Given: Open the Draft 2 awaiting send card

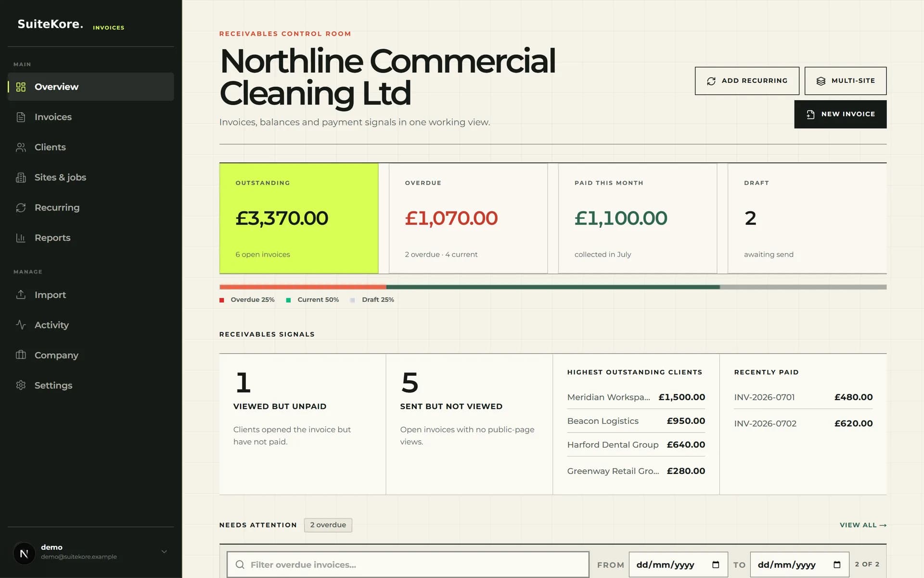Looking at the screenshot, I should [x=807, y=218].
